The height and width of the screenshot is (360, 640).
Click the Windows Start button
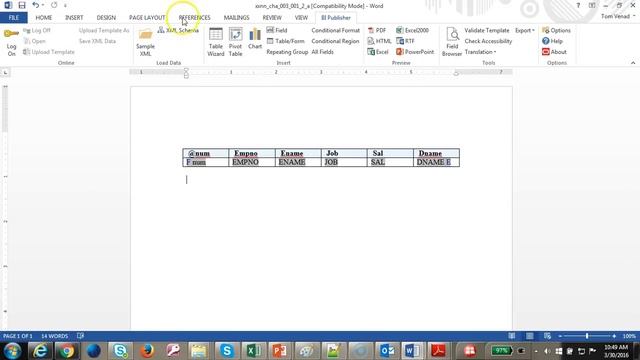click(x=12, y=351)
